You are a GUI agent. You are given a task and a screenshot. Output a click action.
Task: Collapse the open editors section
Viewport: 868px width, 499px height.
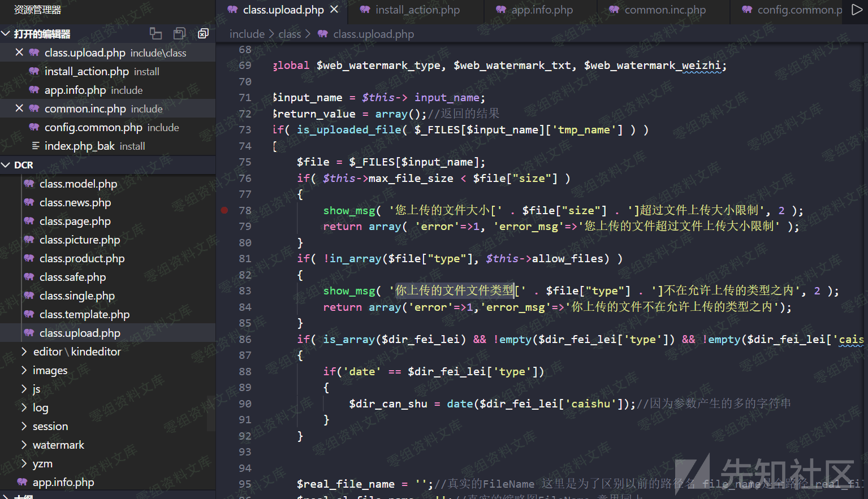[6, 34]
